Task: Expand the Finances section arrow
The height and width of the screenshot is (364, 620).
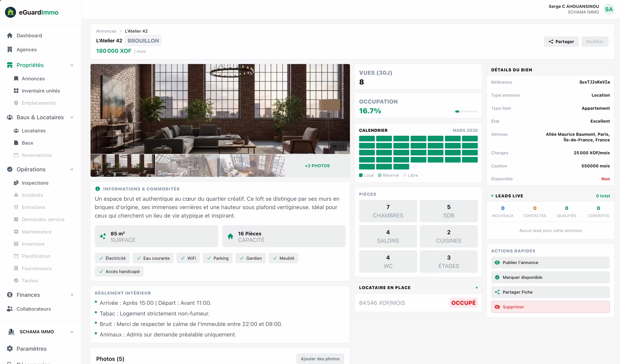Action: point(72,295)
